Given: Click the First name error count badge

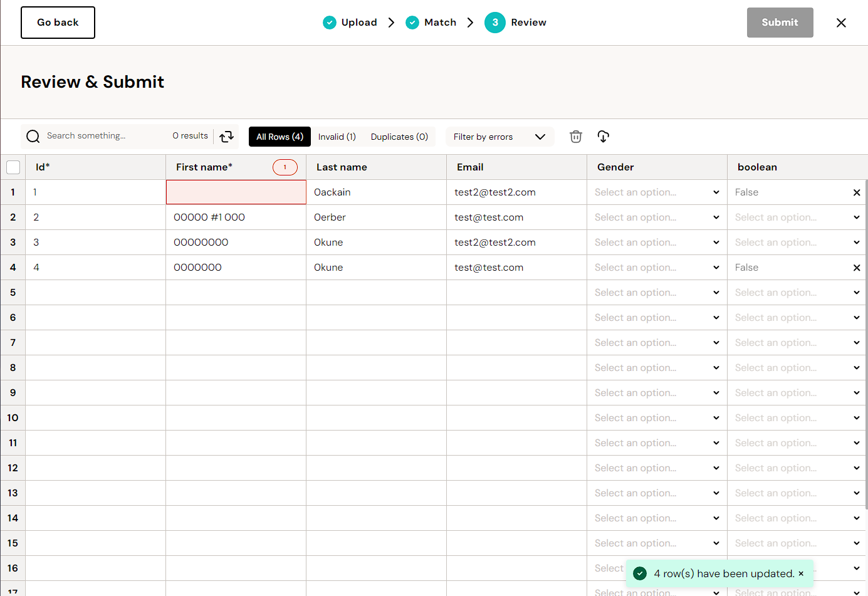Looking at the screenshot, I should click(x=285, y=167).
